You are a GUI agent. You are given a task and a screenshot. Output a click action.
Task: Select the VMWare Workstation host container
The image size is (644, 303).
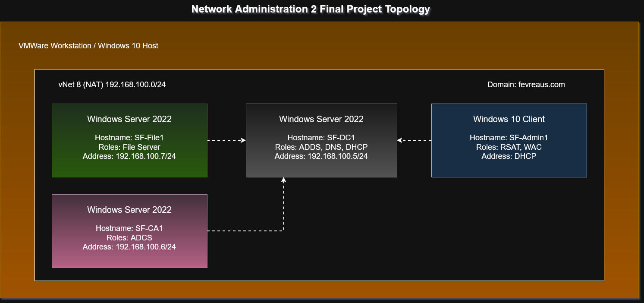[88, 45]
